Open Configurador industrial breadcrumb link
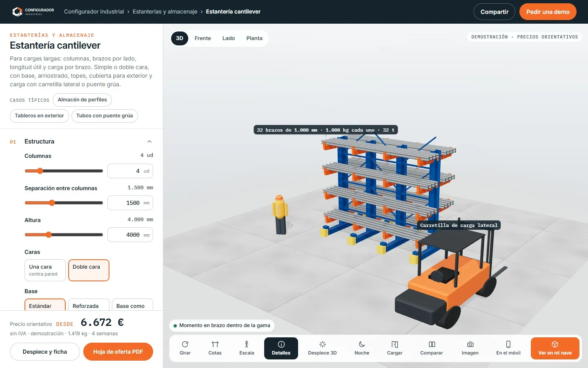The width and height of the screenshot is (588, 368). point(94,11)
